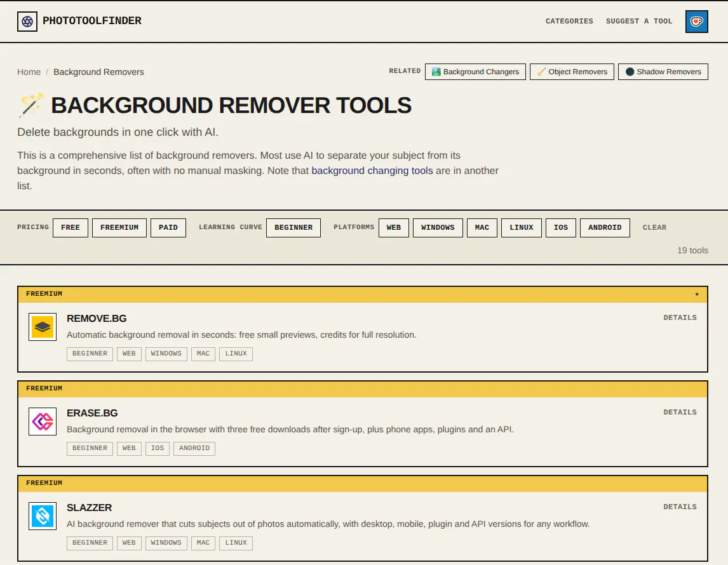Viewport: 728px width, 565px height.
Task: Click WEB tag on Remove.bg card
Action: (129, 354)
